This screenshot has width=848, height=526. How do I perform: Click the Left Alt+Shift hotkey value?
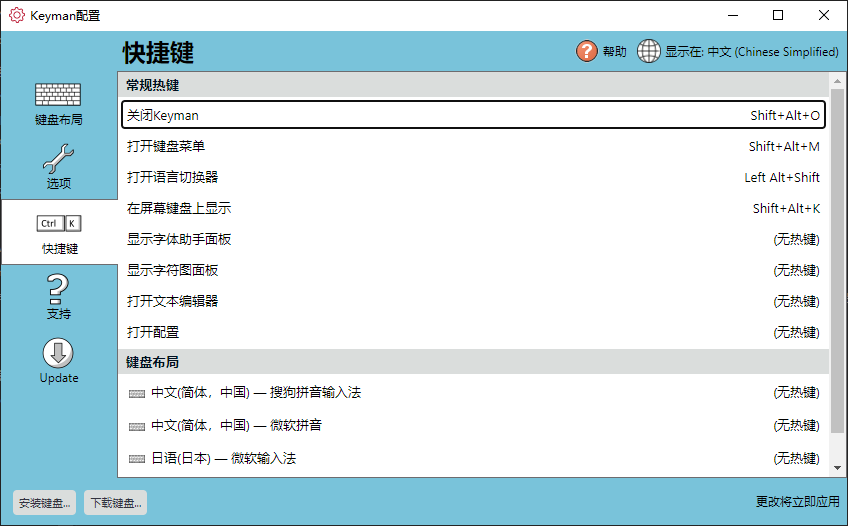782,177
